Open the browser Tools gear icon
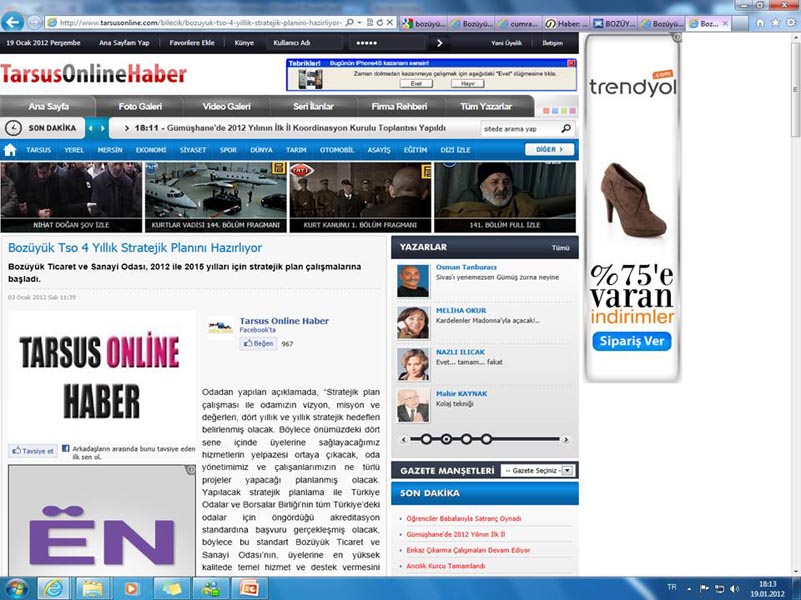801x600 pixels. tap(791, 23)
